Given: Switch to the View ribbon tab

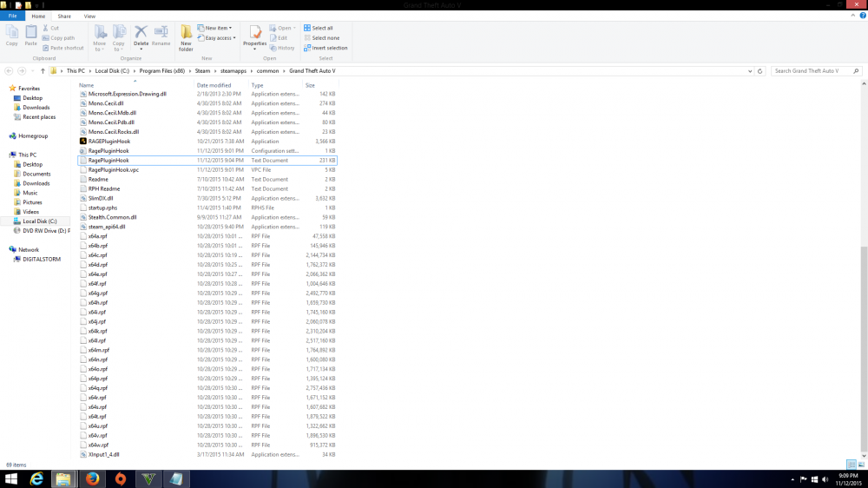Looking at the screenshot, I should 89,16.
